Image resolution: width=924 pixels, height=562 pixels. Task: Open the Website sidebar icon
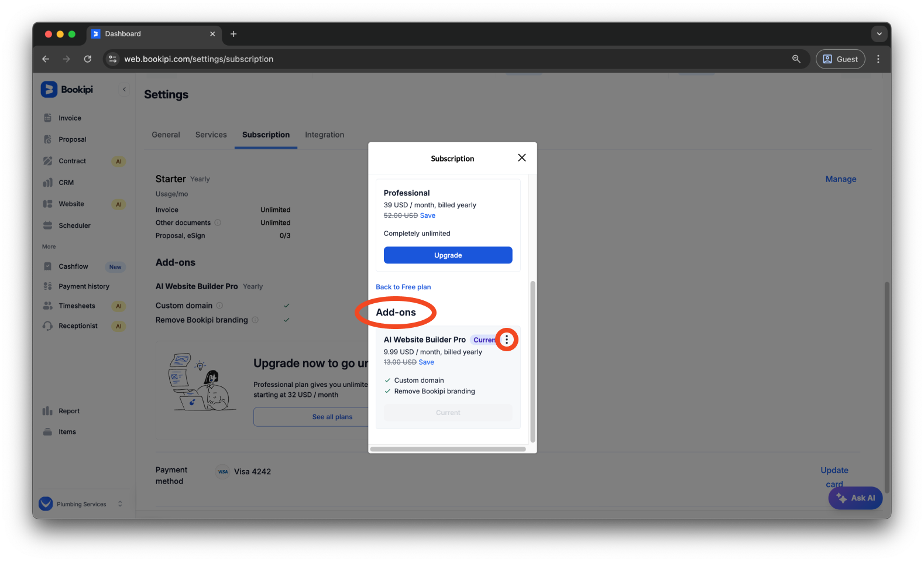coord(48,204)
